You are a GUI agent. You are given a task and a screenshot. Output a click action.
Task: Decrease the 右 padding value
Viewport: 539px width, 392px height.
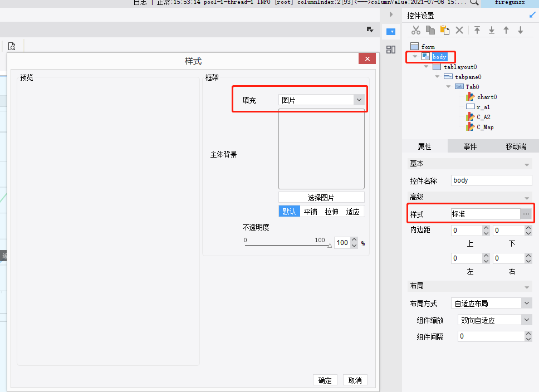(x=528, y=261)
